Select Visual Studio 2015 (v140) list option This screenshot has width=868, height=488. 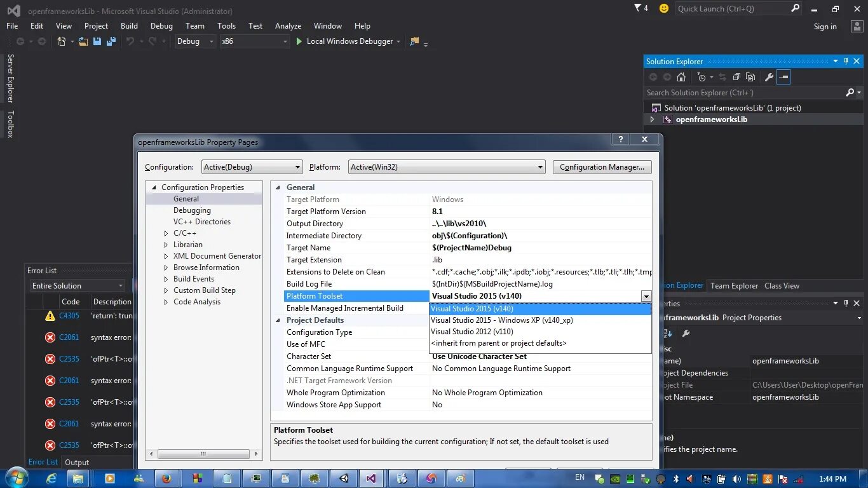coord(540,309)
